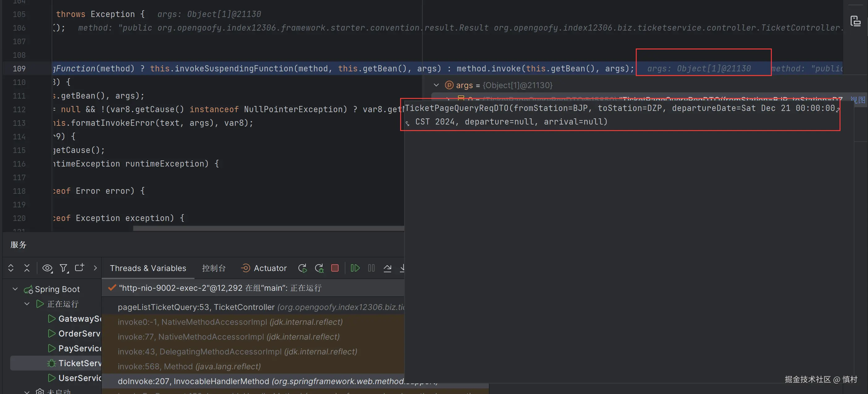Click the Stop debugging red square button

click(x=335, y=268)
